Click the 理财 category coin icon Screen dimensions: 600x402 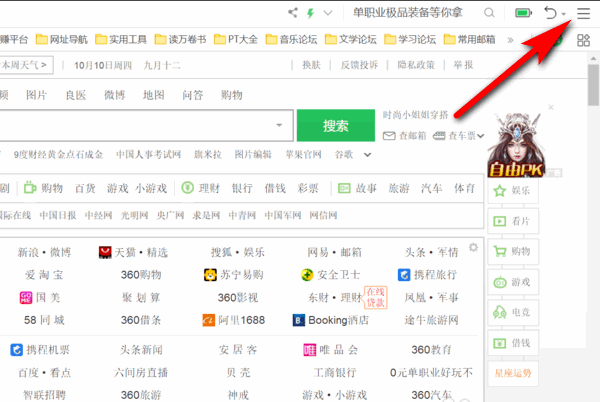pyautogui.click(x=188, y=188)
